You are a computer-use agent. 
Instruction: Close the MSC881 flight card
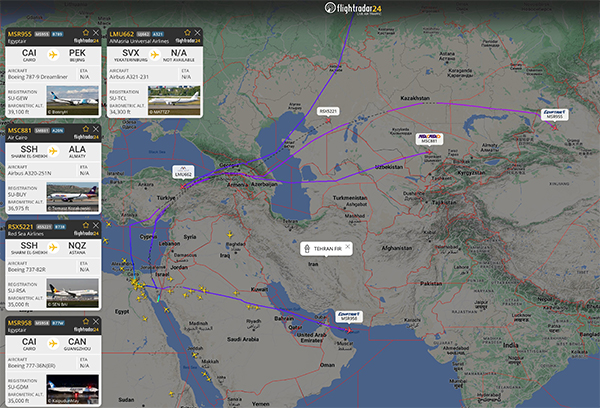96,129
